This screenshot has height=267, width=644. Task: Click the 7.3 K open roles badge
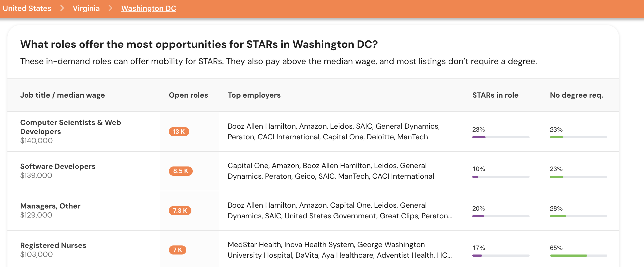(180, 211)
